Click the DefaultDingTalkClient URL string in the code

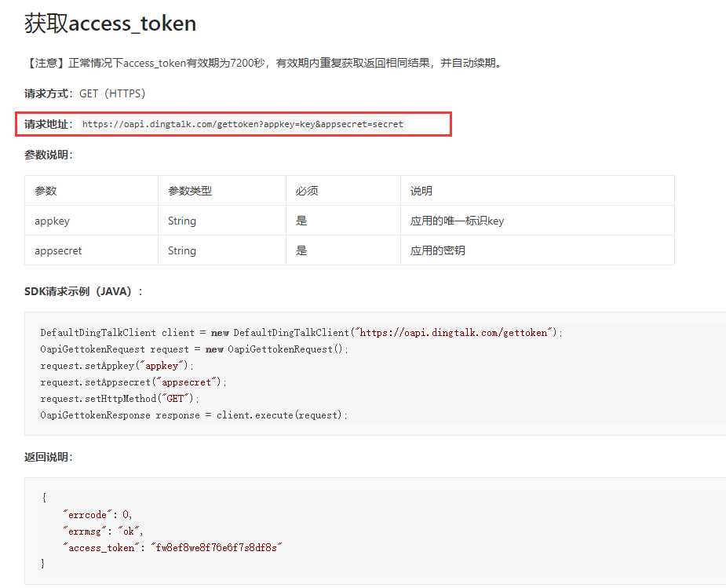pos(455,332)
